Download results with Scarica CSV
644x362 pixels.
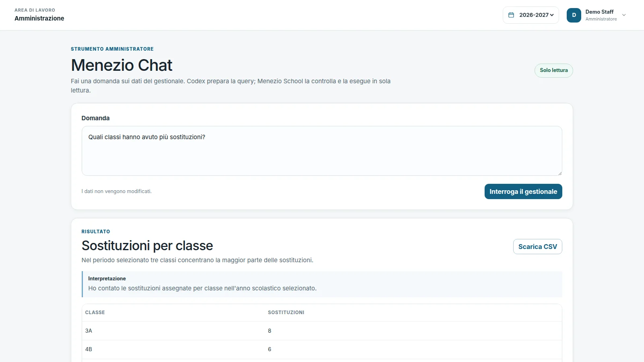[x=538, y=247]
